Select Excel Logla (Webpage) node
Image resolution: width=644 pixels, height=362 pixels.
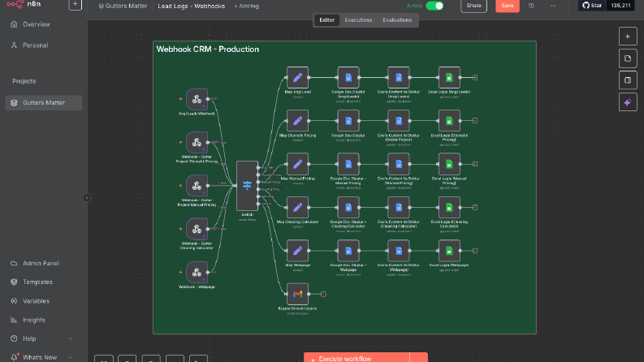click(x=449, y=251)
